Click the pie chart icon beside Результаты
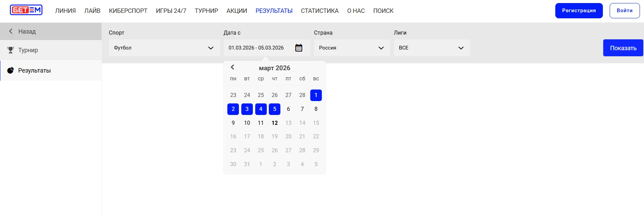Viewport: 644px width, 216px height. point(11,71)
